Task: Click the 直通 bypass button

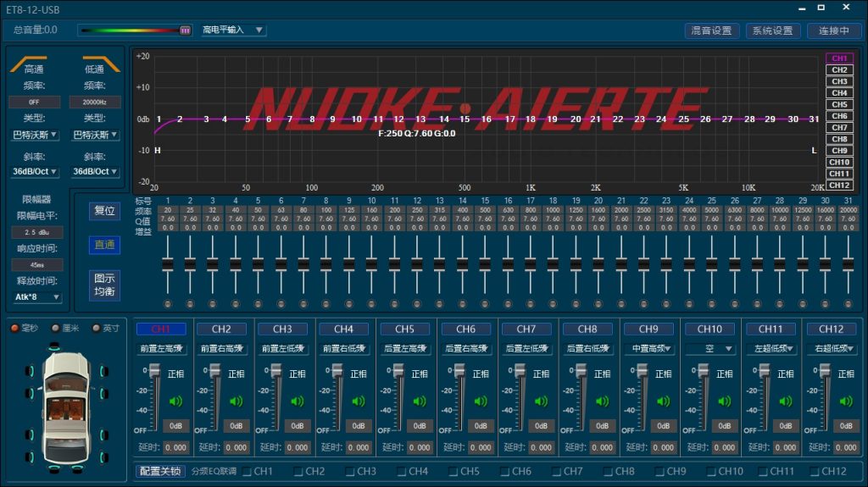Action: 104,245
